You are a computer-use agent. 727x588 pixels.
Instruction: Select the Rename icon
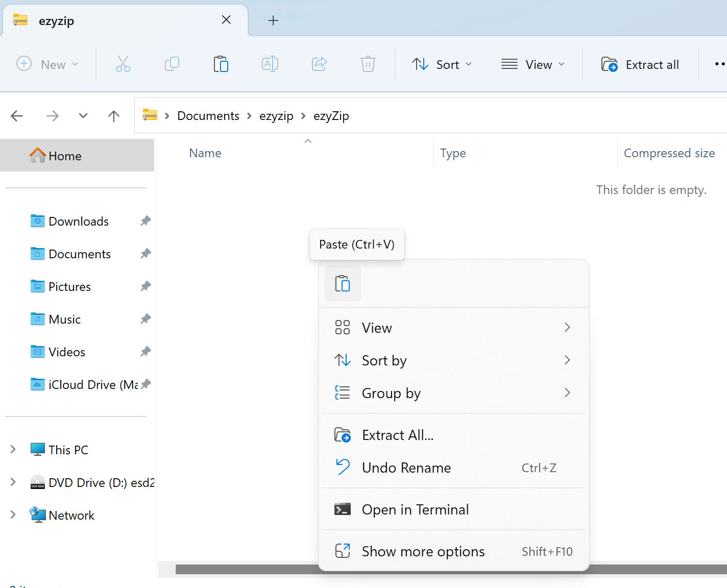(270, 64)
